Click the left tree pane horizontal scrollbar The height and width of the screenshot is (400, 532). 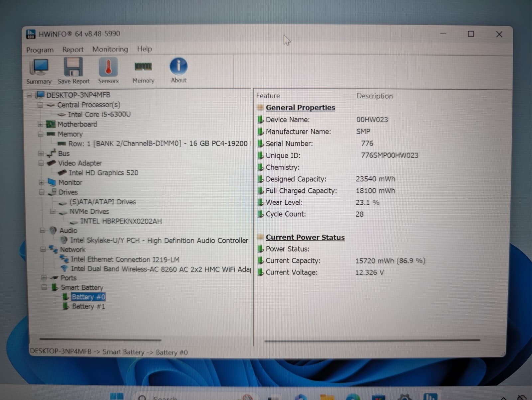pos(100,340)
